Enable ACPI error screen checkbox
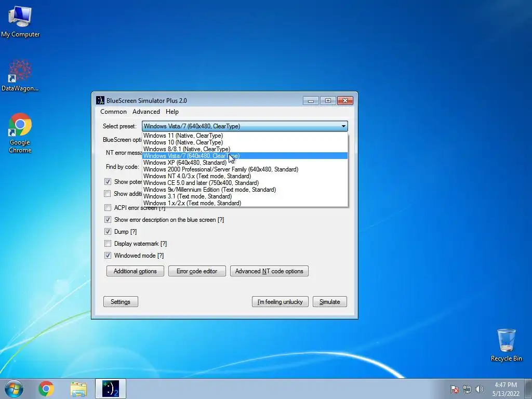This screenshot has width=532, height=399. 108,208
